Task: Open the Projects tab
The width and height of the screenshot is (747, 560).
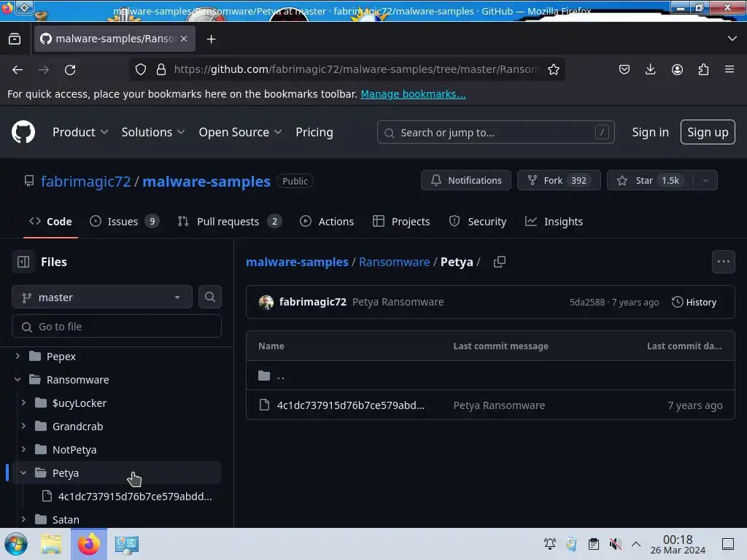Action: (401, 222)
